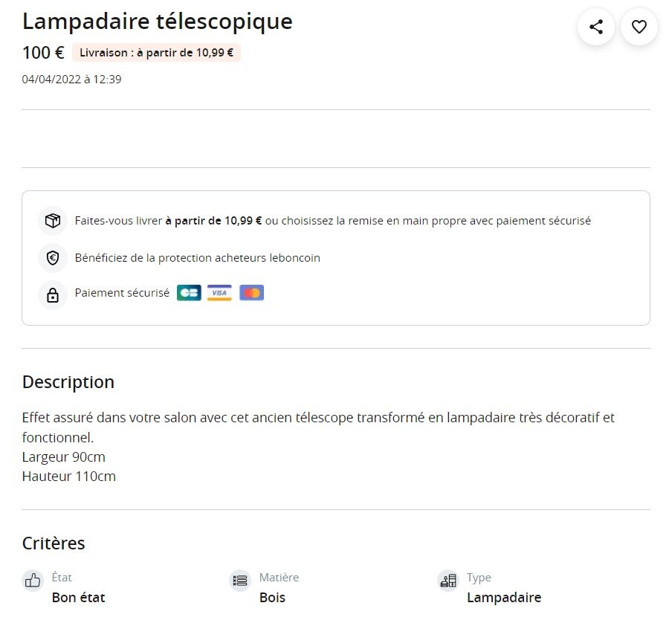Viewport: 672px width, 623px height.
Task: Click the Livraison à partir de 10,99 € badge
Action: [156, 53]
